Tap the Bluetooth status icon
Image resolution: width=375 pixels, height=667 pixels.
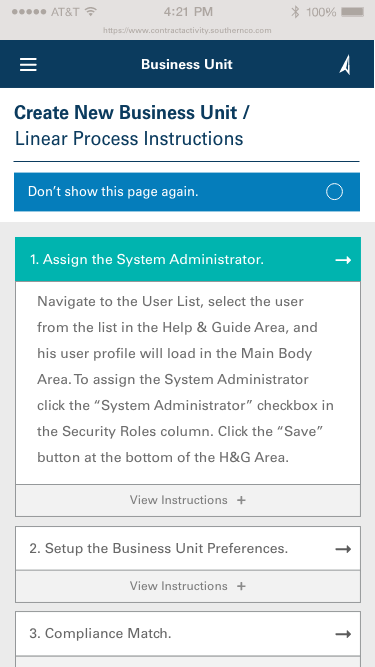[295, 12]
